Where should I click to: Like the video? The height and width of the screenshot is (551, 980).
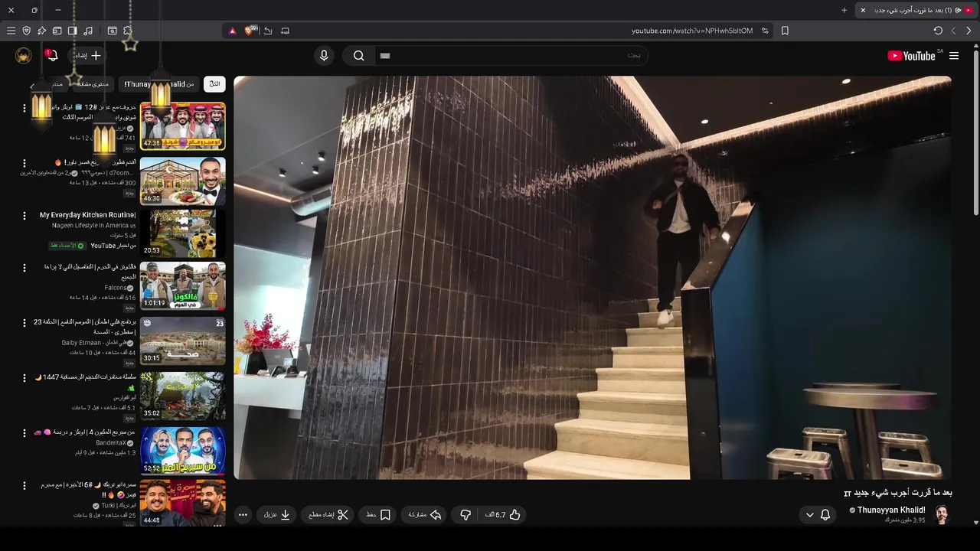[503, 515]
